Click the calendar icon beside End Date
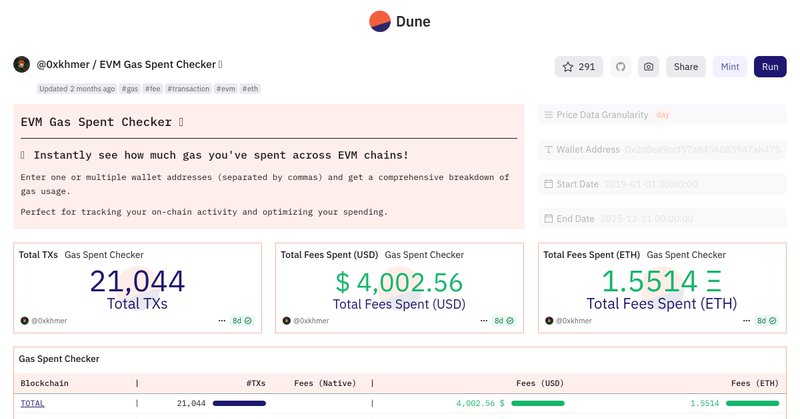800x419 pixels. [x=548, y=218]
